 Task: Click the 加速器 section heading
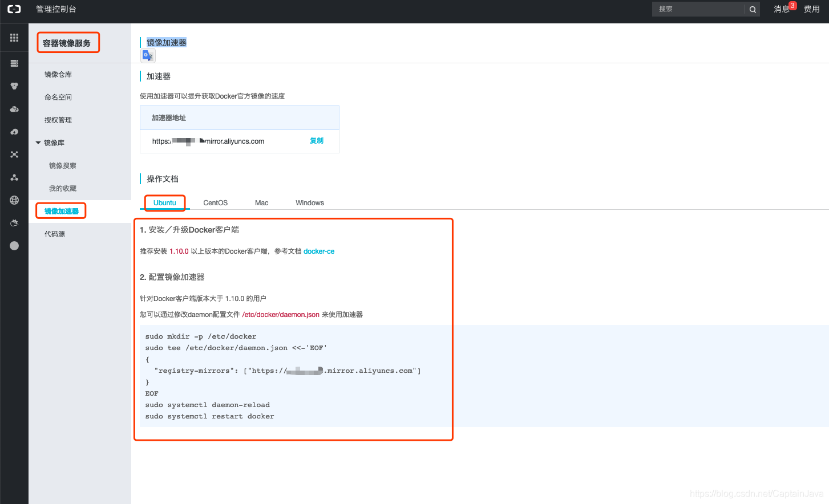coord(159,76)
